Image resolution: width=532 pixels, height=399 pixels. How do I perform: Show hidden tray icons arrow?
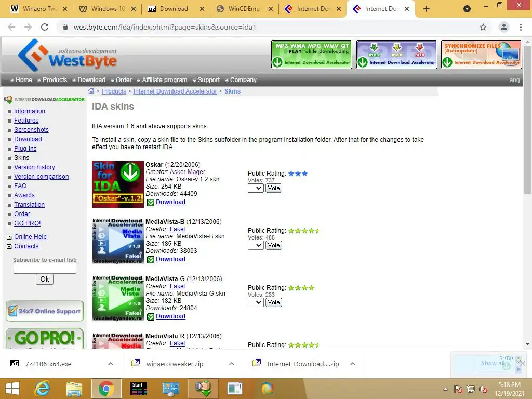tap(445, 389)
